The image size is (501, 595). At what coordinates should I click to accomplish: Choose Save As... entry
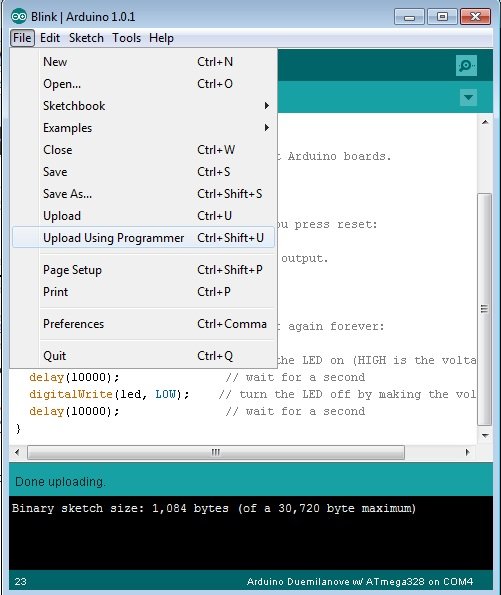[143, 194]
